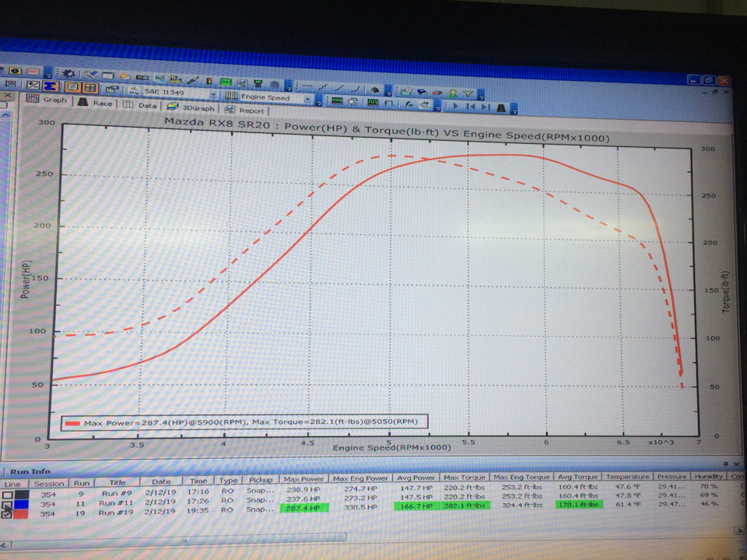The width and height of the screenshot is (747, 560).
Task: Click the red car icon in toolbar
Action: pos(437,93)
